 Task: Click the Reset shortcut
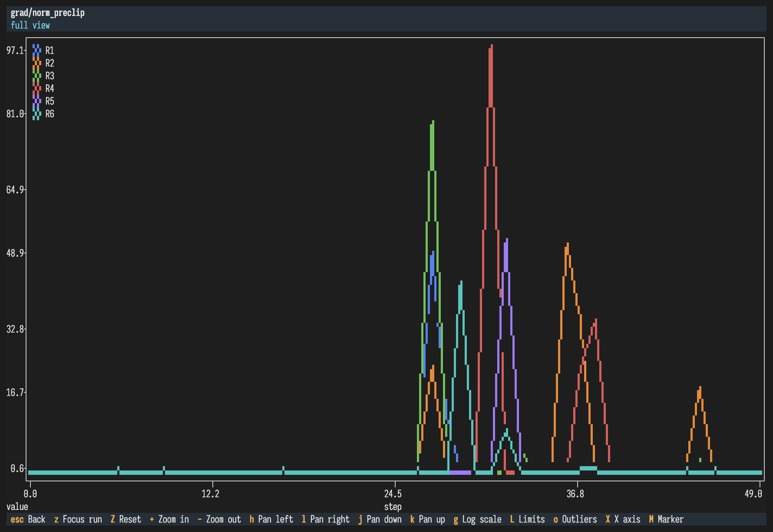(x=126, y=519)
